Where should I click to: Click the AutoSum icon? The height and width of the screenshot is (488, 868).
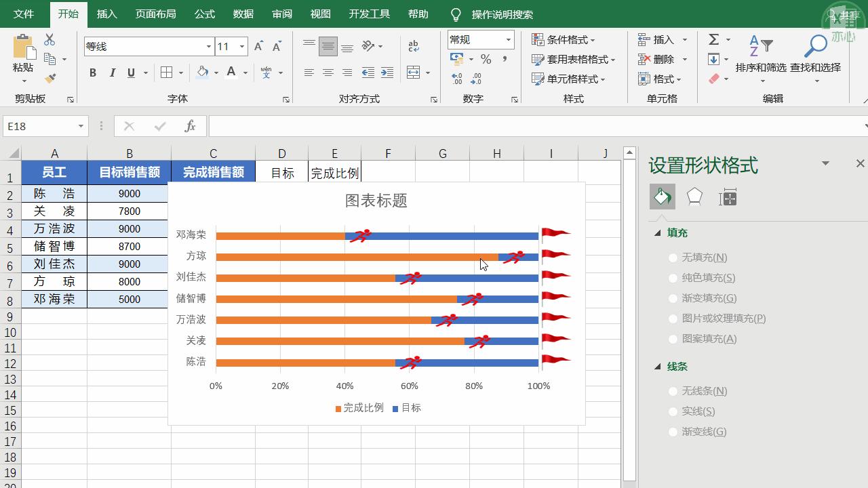[x=715, y=39]
